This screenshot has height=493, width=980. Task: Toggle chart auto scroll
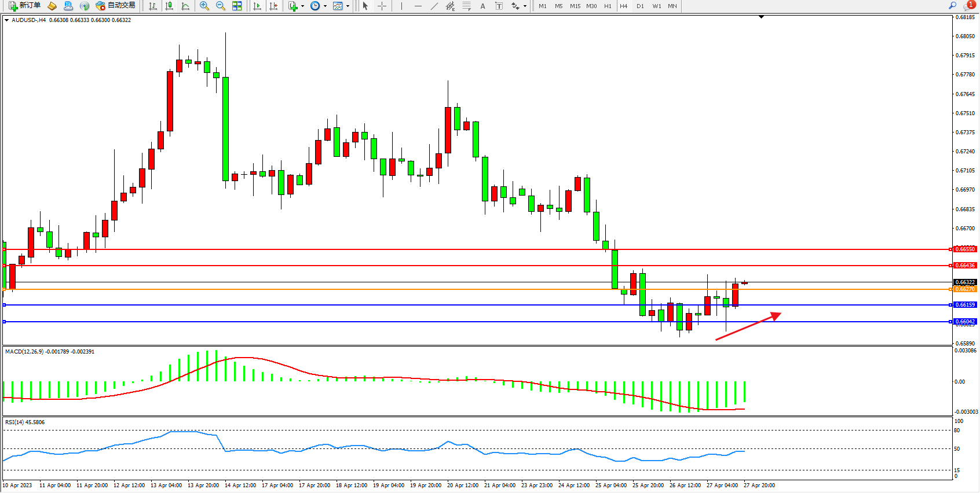click(257, 6)
